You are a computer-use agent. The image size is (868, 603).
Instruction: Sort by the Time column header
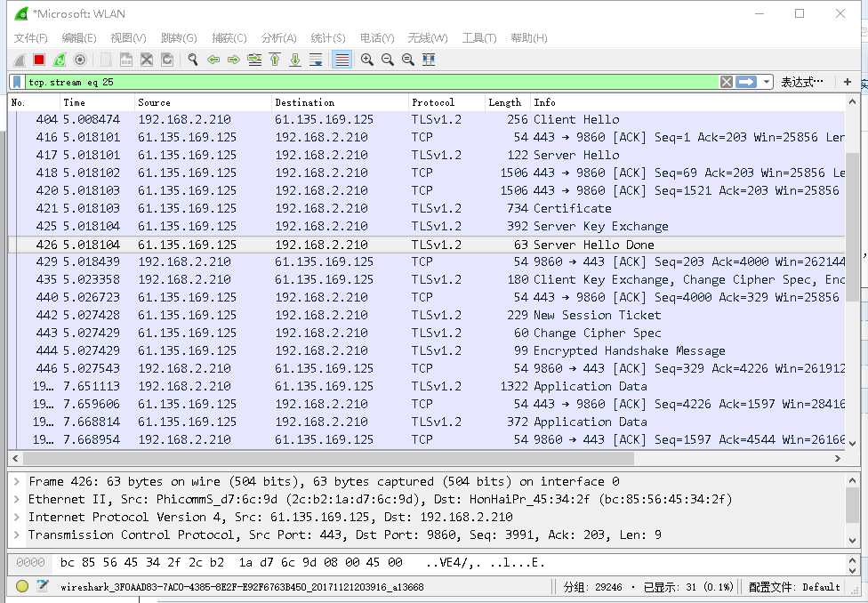[x=97, y=102]
